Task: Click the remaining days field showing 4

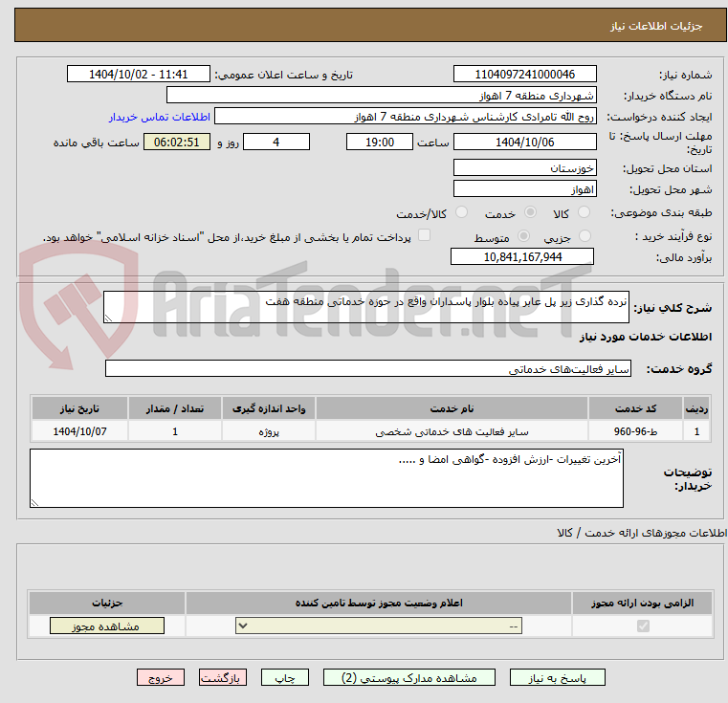Action: pos(276,143)
